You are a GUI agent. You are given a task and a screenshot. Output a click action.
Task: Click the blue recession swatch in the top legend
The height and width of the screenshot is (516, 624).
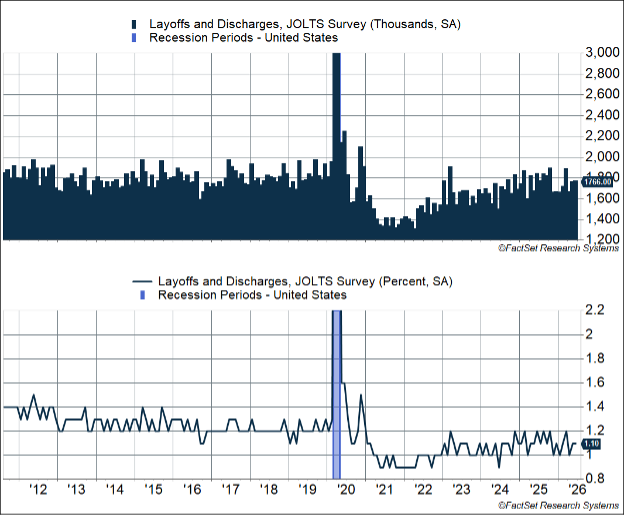pyautogui.click(x=134, y=38)
